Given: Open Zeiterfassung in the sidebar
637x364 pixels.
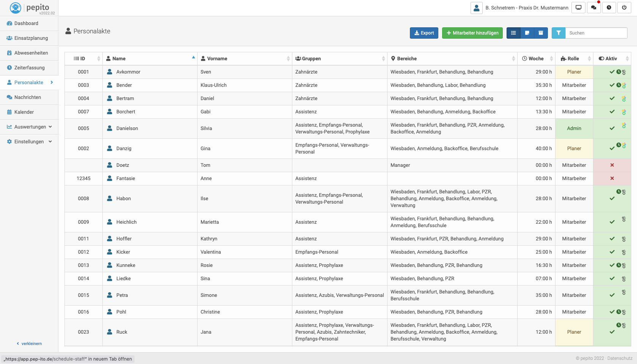Looking at the screenshot, I should coord(29,67).
